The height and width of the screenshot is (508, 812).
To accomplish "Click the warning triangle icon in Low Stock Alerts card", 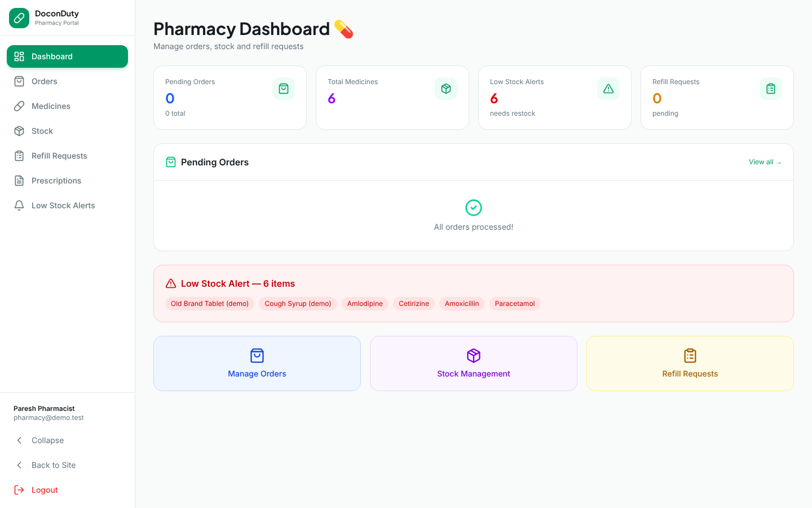I will point(608,89).
